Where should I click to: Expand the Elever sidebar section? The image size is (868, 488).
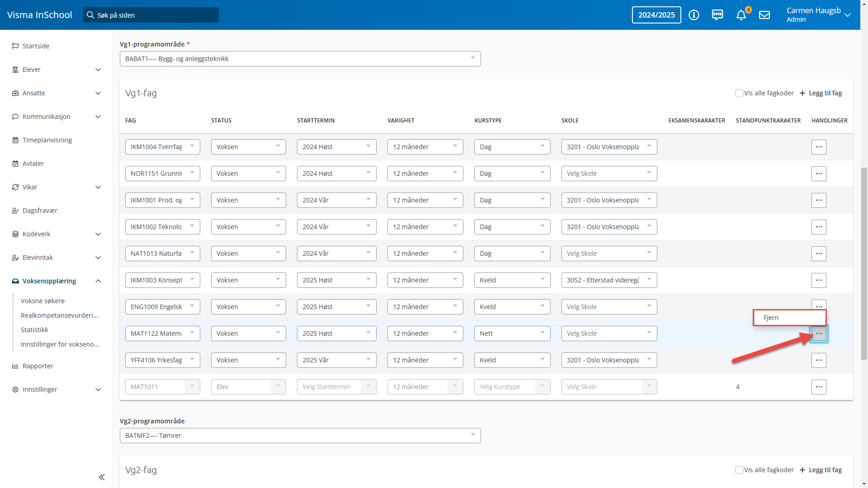[98, 70]
